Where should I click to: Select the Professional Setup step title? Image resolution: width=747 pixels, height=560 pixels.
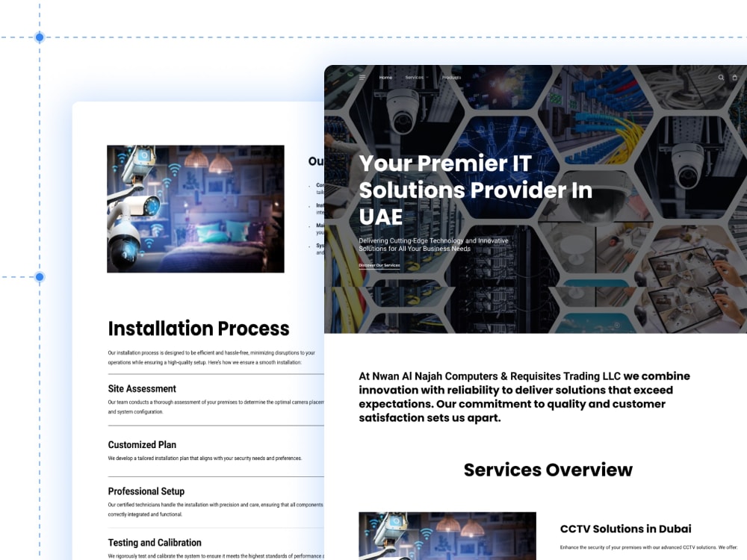click(146, 491)
